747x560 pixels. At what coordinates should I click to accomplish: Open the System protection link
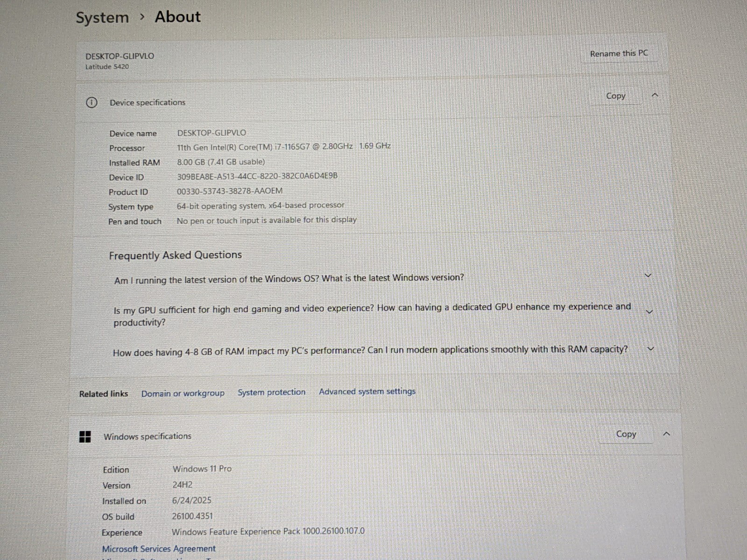pos(271,392)
